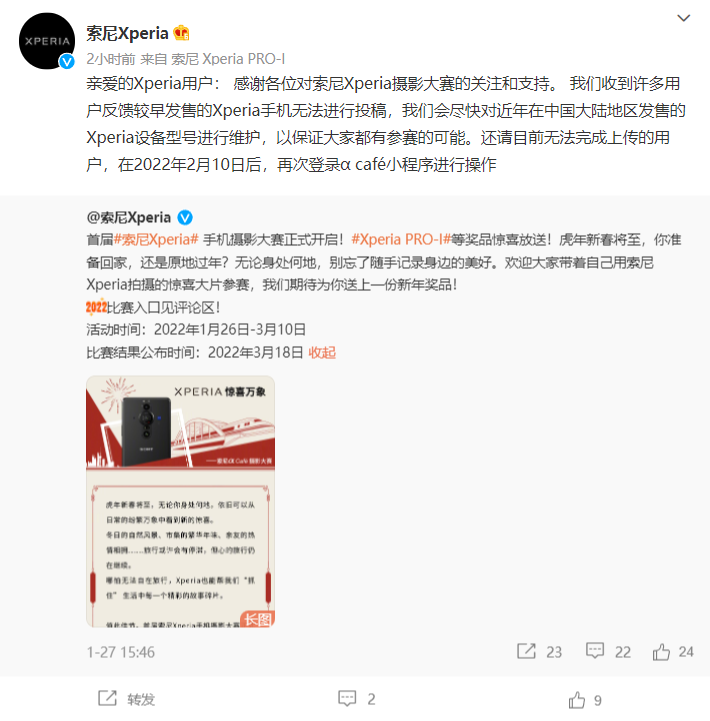This screenshot has height=721, width=710.
Task: Click the blue verified badge on avatar
Action: click(x=67, y=61)
